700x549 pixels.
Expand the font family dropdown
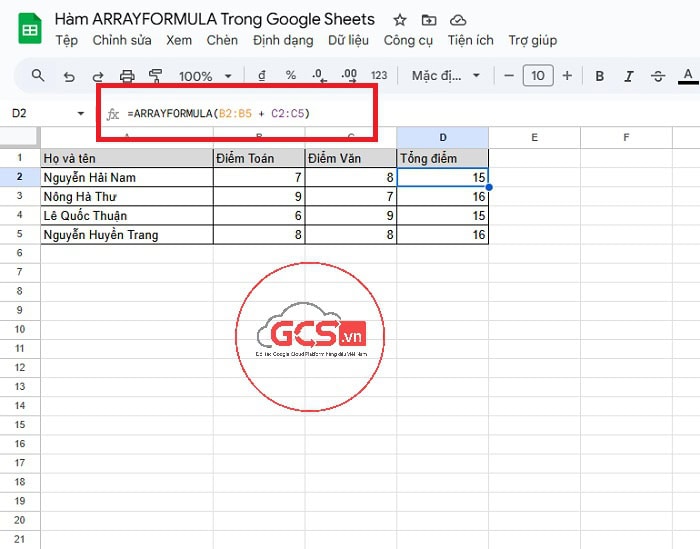tap(446, 76)
